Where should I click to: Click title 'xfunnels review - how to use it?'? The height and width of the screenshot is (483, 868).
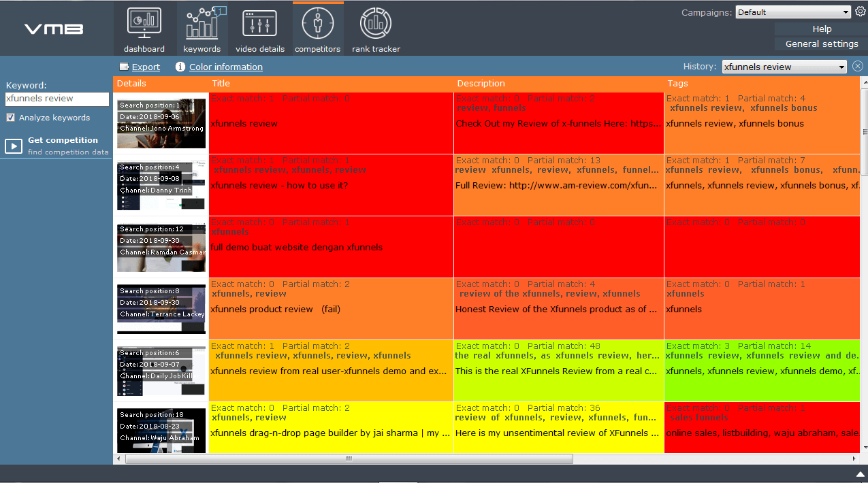pyautogui.click(x=279, y=186)
